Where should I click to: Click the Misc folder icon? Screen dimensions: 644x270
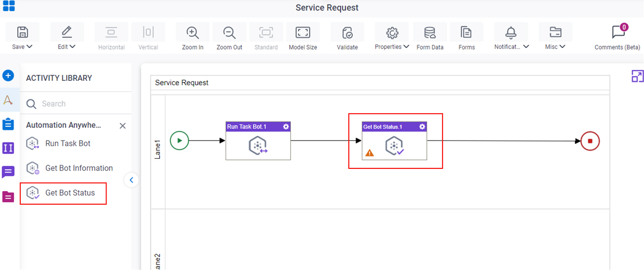pos(556,32)
